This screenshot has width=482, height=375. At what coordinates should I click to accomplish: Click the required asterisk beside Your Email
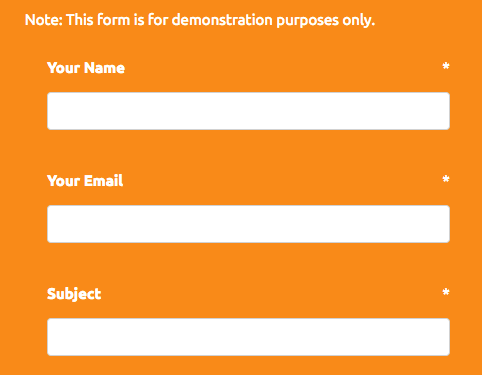(446, 179)
